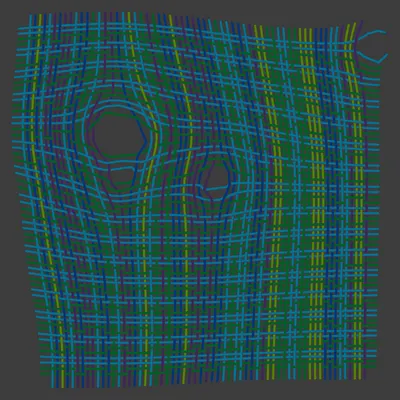The height and width of the screenshot is (400, 400).
Task: Click the yellow thread pair left of triple band
Action: point(272,200)
